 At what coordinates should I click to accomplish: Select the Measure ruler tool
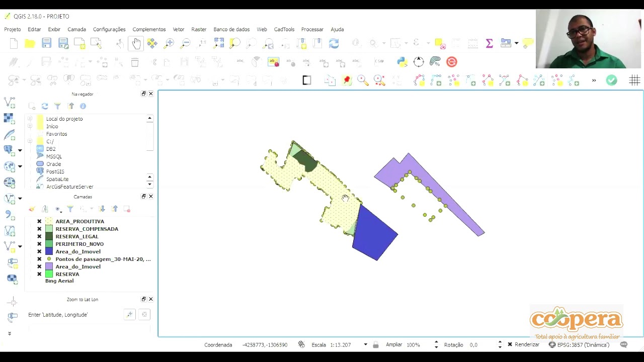click(x=506, y=44)
